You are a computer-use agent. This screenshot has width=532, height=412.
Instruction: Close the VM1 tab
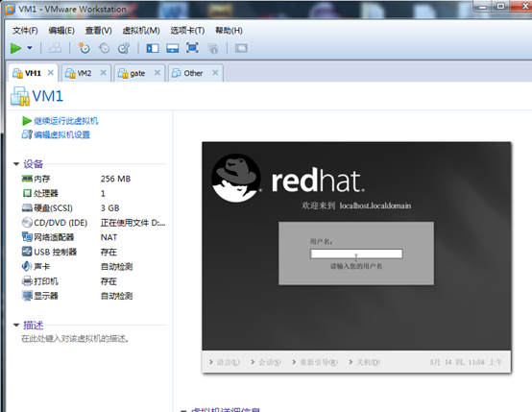coord(51,73)
